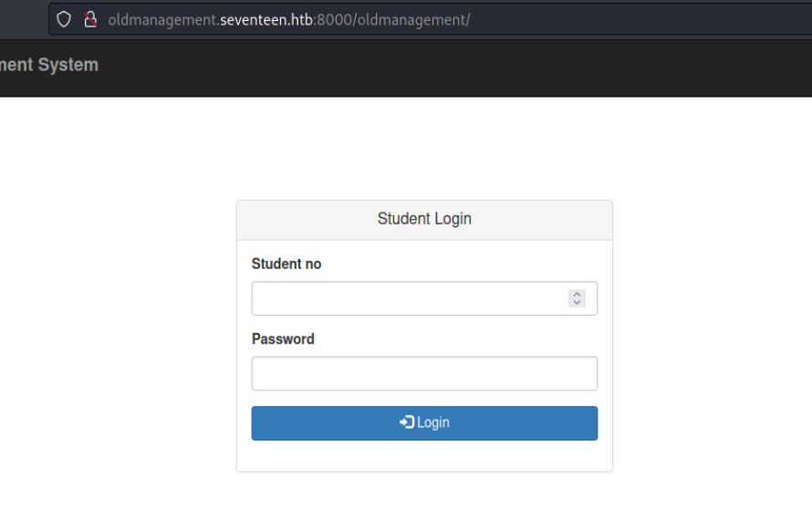Click the oldmanagement subdomain in the URL
Image resolution: width=812 pixels, height=529 pixels.
pyautogui.click(x=162, y=19)
